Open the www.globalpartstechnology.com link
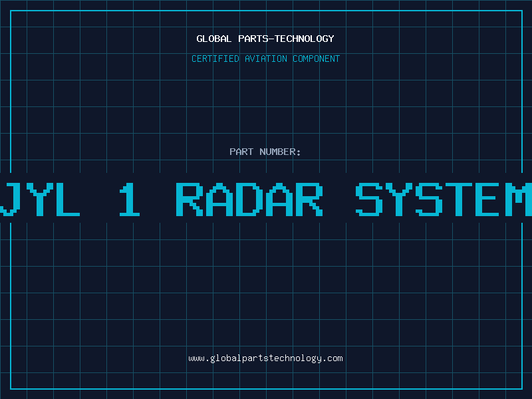This screenshot has width=532, height=399. (x=265, y=358)
